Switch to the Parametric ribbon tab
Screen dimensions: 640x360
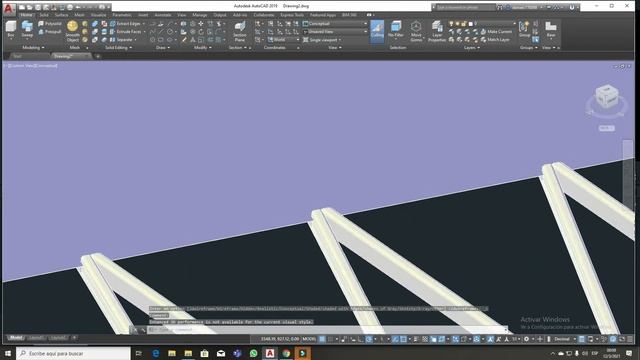(x=122, y=15)
